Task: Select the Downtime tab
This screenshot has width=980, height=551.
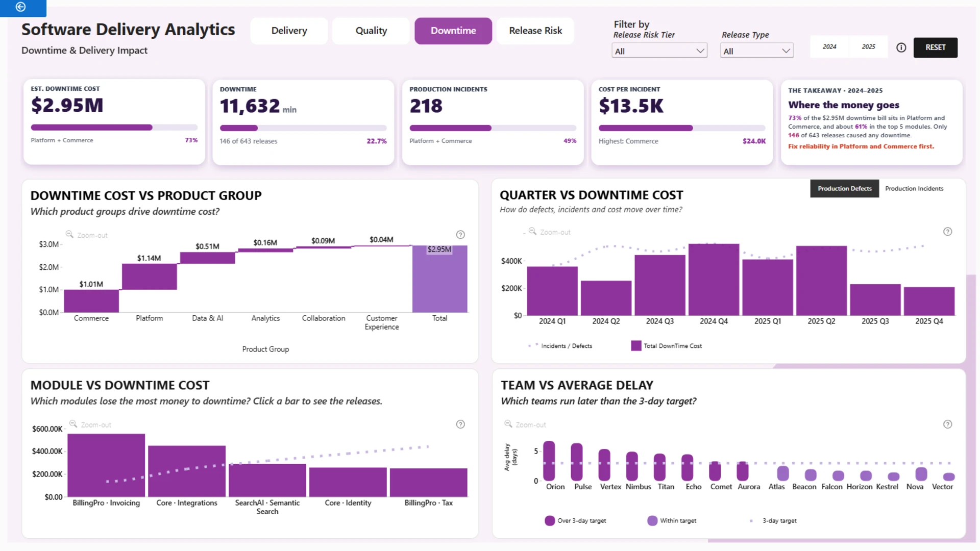Action: (x=453, y=31)
